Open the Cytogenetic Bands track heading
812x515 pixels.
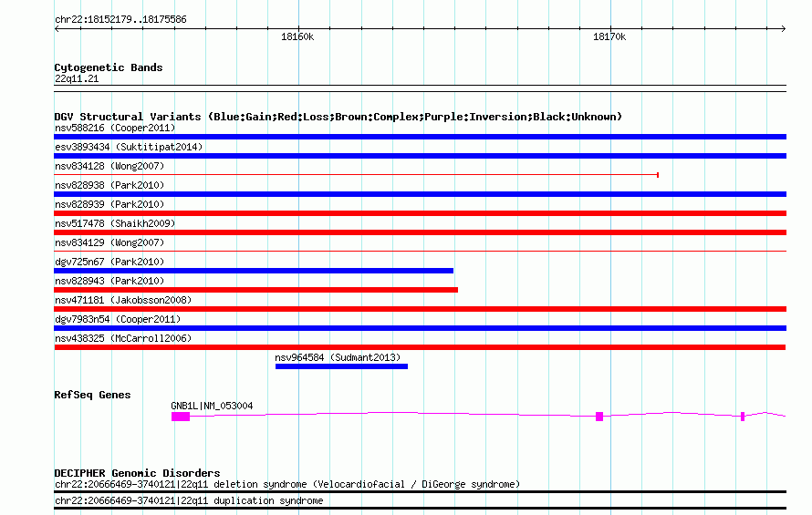tap(109, 67)
